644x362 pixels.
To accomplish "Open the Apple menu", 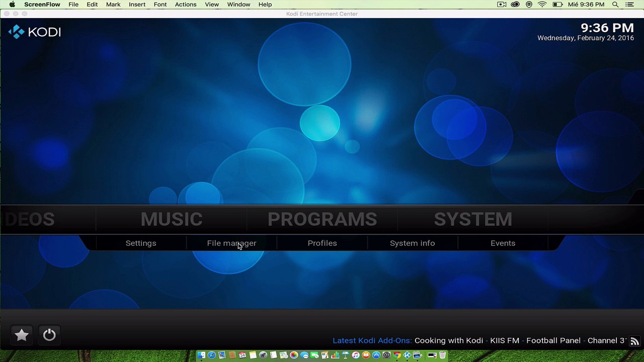I will (x=12, y=5).
